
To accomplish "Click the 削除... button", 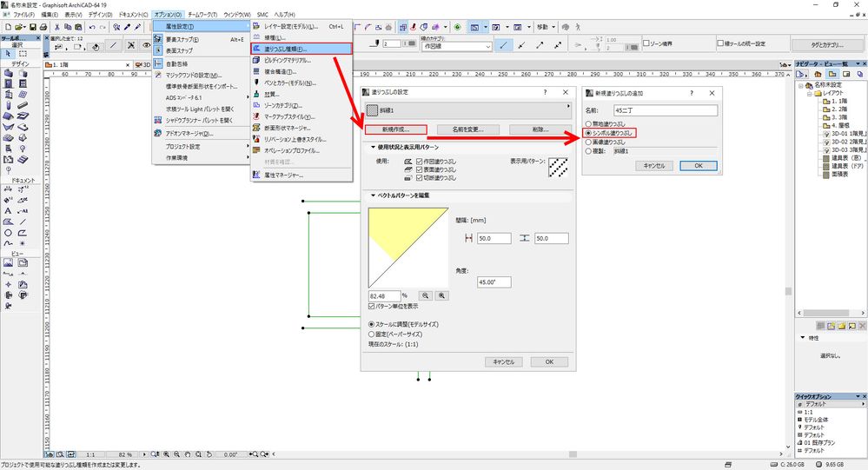I will pos(540,129).
